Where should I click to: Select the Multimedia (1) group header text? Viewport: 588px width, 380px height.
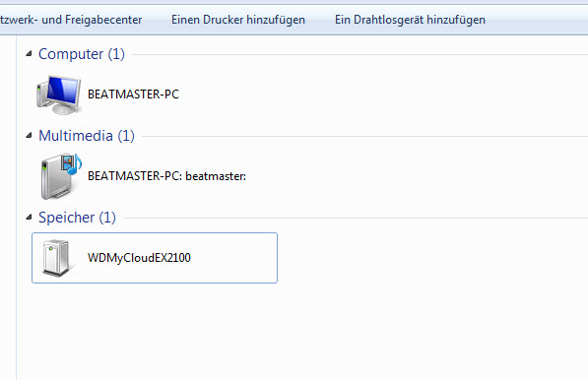coord(87,136)
